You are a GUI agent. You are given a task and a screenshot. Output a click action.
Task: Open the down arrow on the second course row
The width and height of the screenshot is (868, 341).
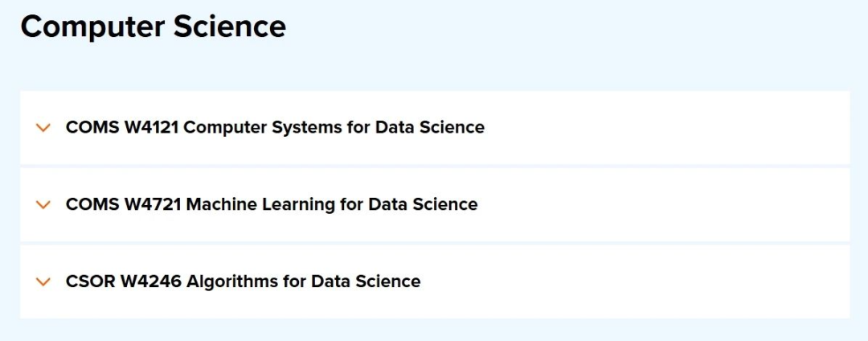[x=43, y=205]
